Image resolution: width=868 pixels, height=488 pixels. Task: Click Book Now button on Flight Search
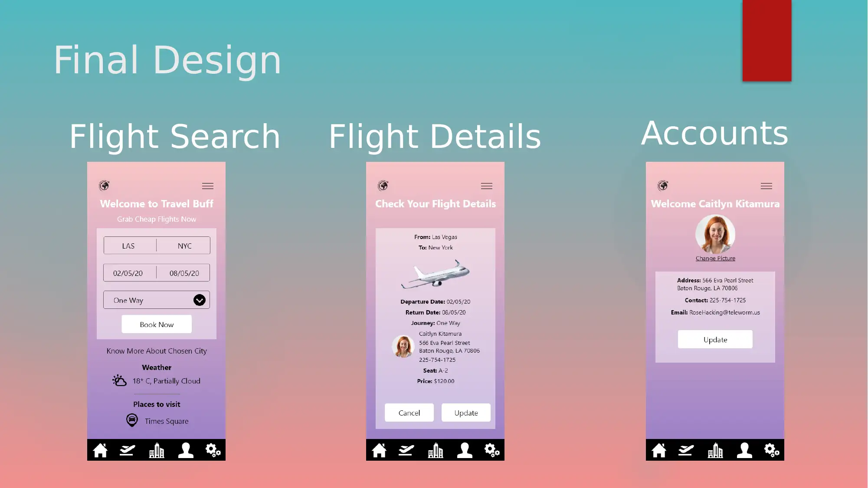pyautogui.click(x=157, y=324)
